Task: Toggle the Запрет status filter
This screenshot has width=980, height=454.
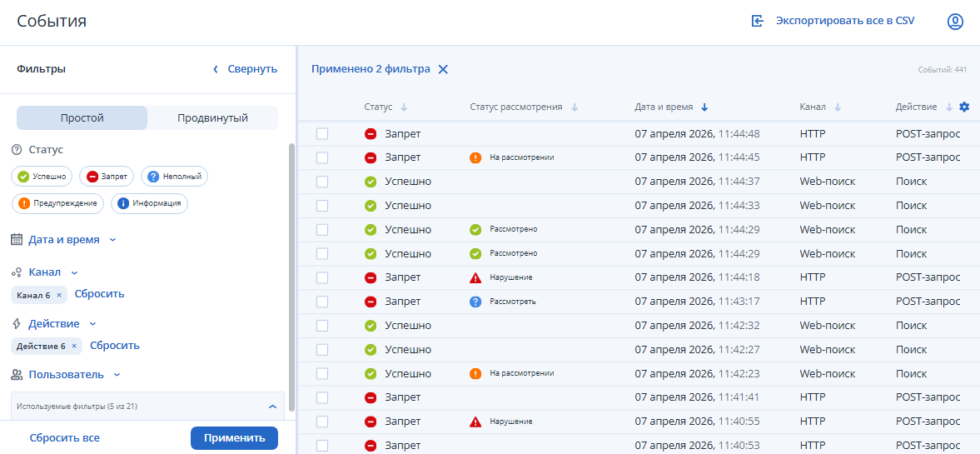Action: [107, 177]
